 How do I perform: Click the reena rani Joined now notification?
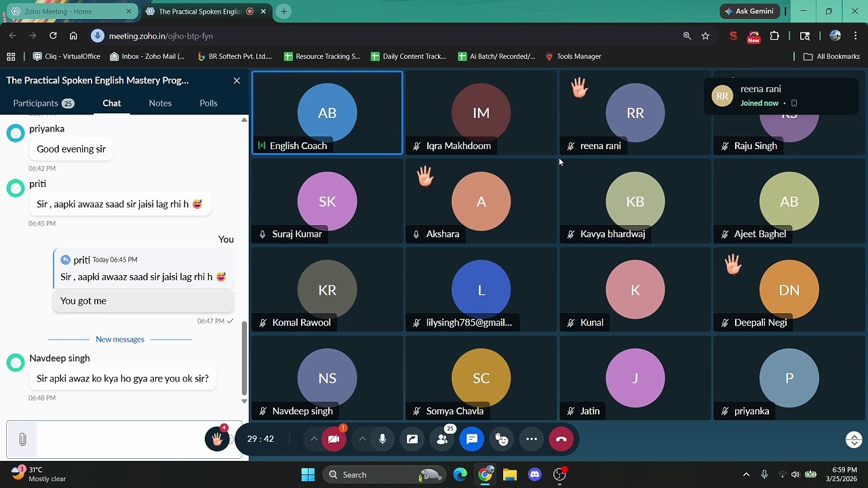pyautogui.click(x=780, y=96)
